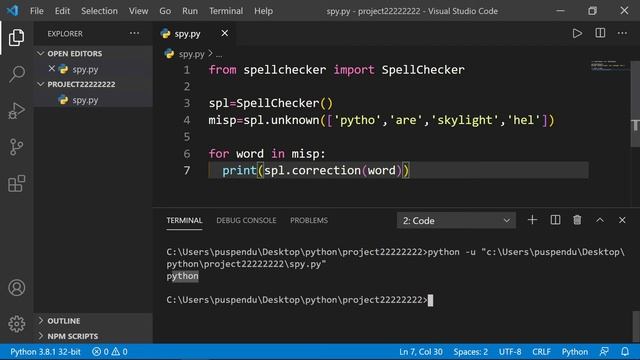Open the Run and Debug view

point(16,111)
